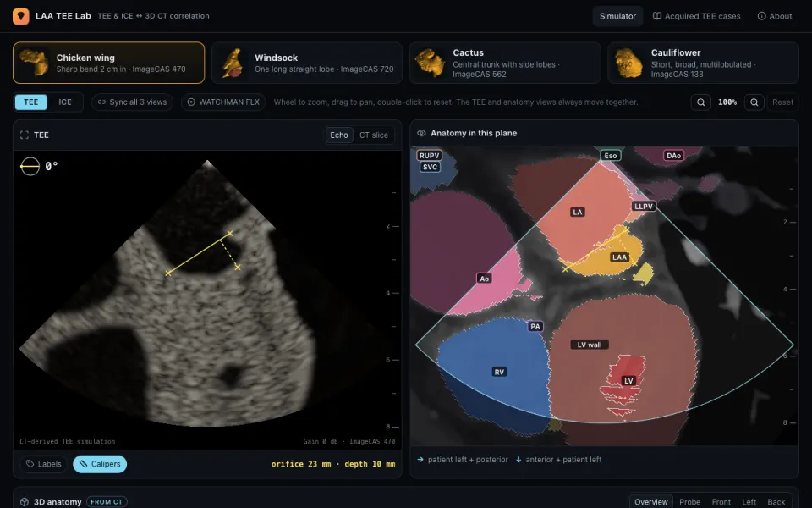Click the LAA TEE Lab logo icon
This screenshot has height=508, width=812.
[x=20, y=16]
